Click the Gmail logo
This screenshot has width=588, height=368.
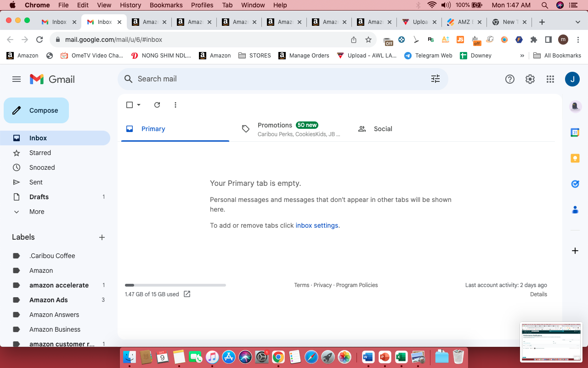[52, 79]
